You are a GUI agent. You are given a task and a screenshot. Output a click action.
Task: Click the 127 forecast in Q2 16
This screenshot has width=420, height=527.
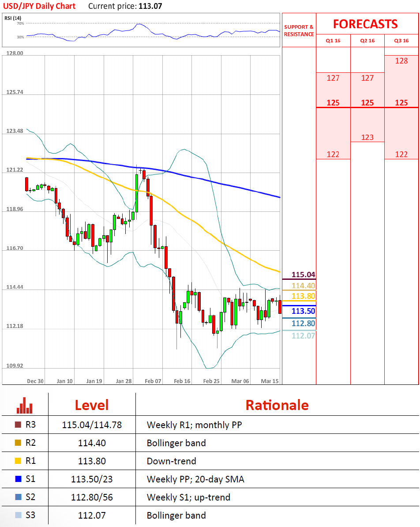pyautogui.click(x=367, y=78)
